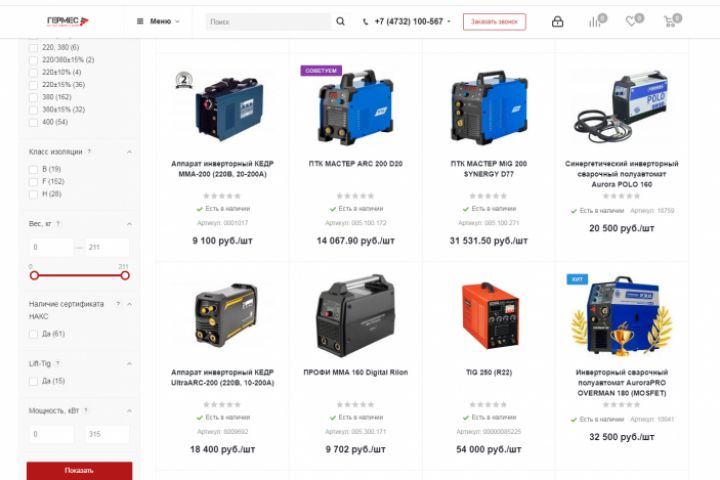The height and width of the screenshot is (480, 720).
Task: Click the help question mark next to Lift-Tig
Action: pyautogui.click(x=58, y=363)
